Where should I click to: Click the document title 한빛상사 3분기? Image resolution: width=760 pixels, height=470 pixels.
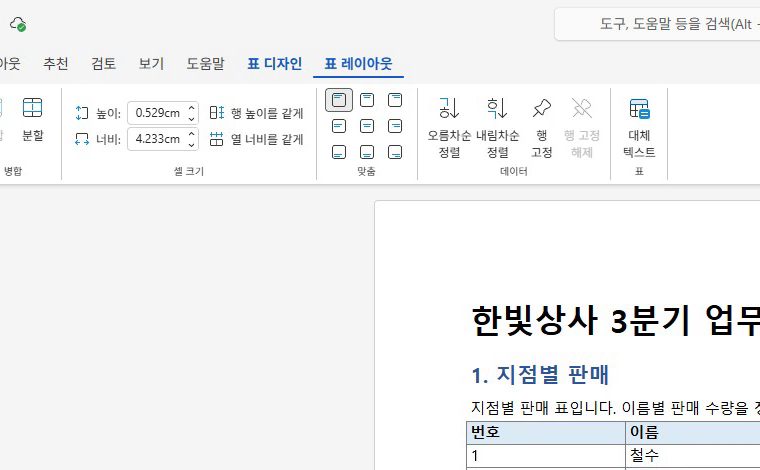point(581,320)
